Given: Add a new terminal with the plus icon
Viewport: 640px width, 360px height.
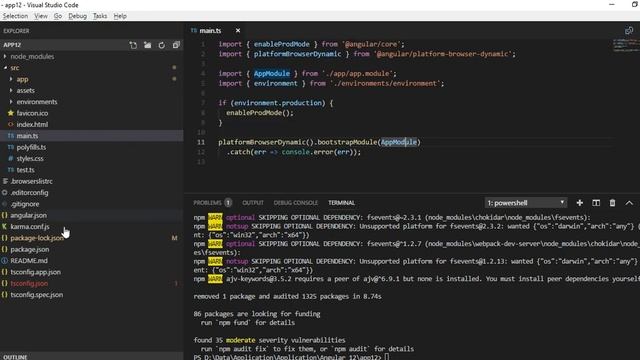Looking at the screenshot, I should tap(580, 203).
